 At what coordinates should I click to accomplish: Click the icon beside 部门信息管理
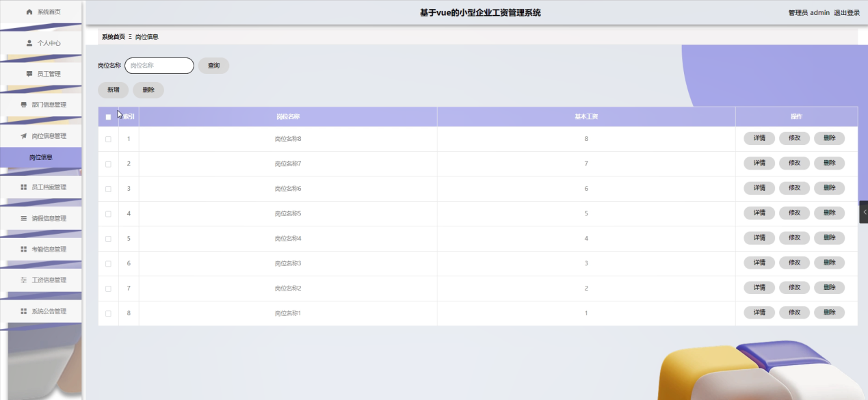click(x=24, y=105)
